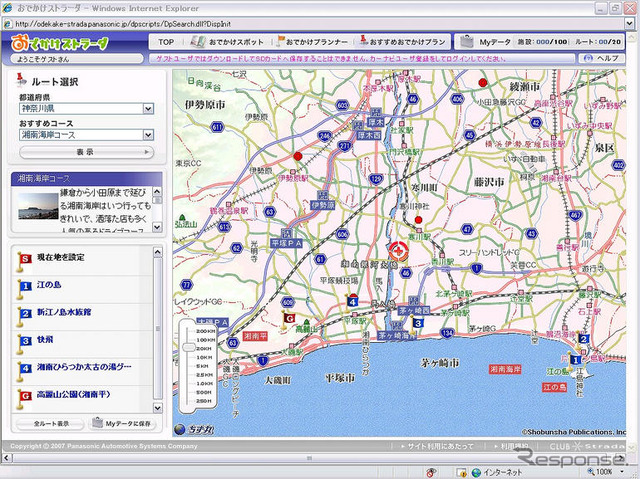Select route stop 湘南ひらつか太古の湯
The width and height of the screenshot is (640, 479).
pyautogui.click(x=84, y=367)
